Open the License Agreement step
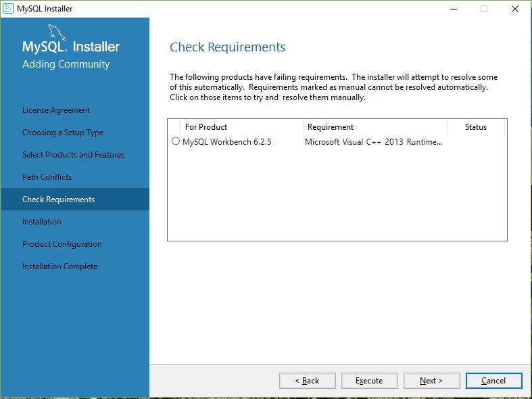The width and height of the screenshot is (532, 399). [56, 110]
